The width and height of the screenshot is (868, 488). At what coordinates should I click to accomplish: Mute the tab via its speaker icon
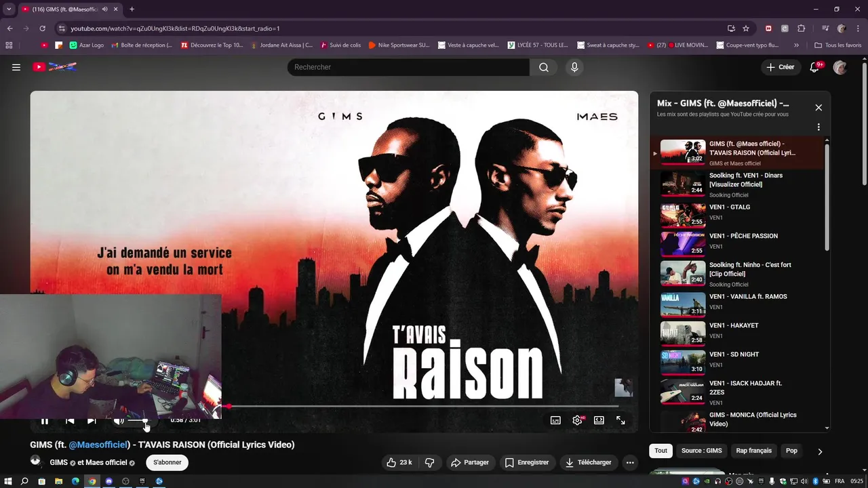click(x=104, y=9)
